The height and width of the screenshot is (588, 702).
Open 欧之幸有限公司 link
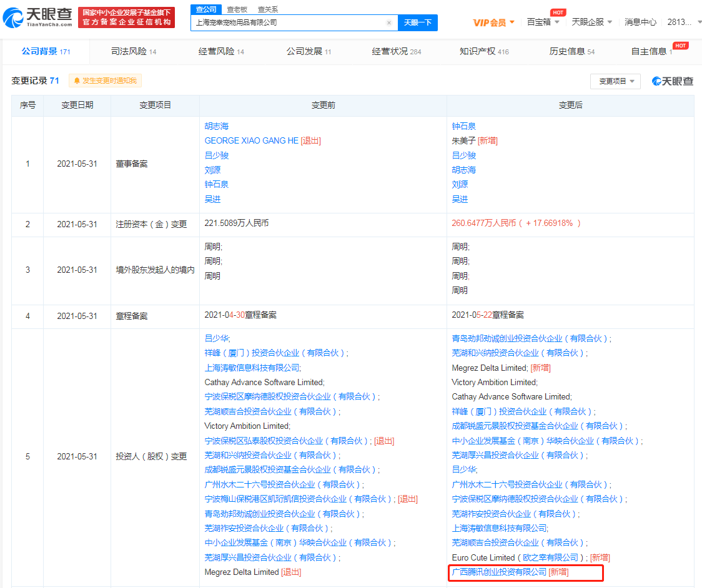tap(551, 557)
